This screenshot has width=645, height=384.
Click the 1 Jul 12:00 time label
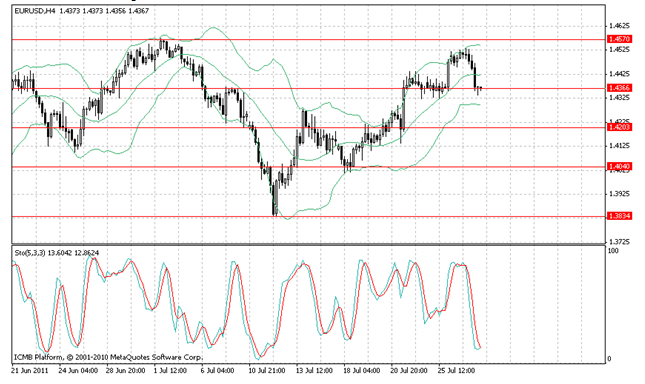pos(170,370)
